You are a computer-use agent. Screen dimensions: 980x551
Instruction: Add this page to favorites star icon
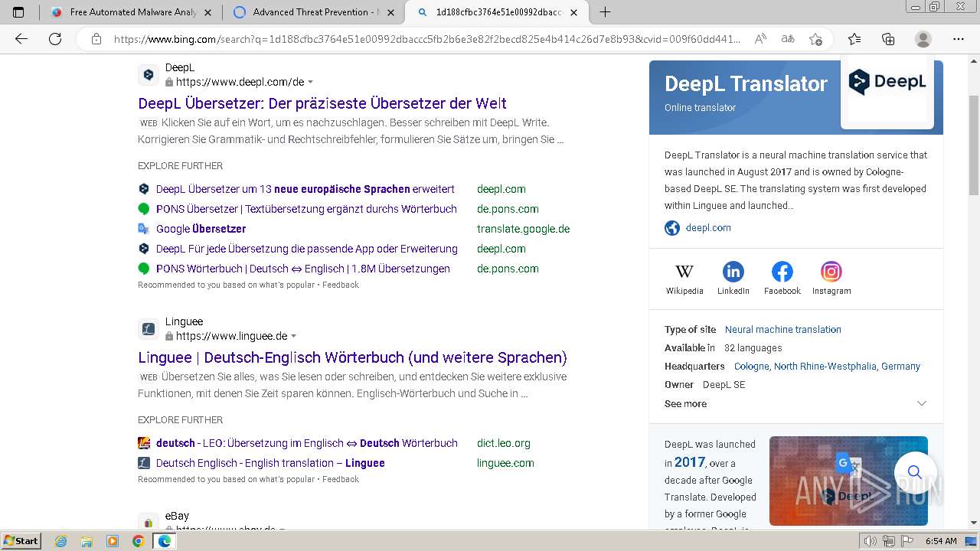tap(815, 39)
